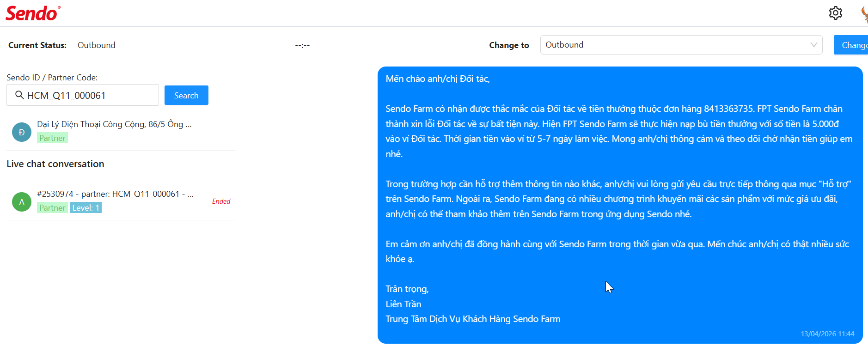Click the Live chat conversation heading
The image size is (868, 346).
click(x=55, y=164)
